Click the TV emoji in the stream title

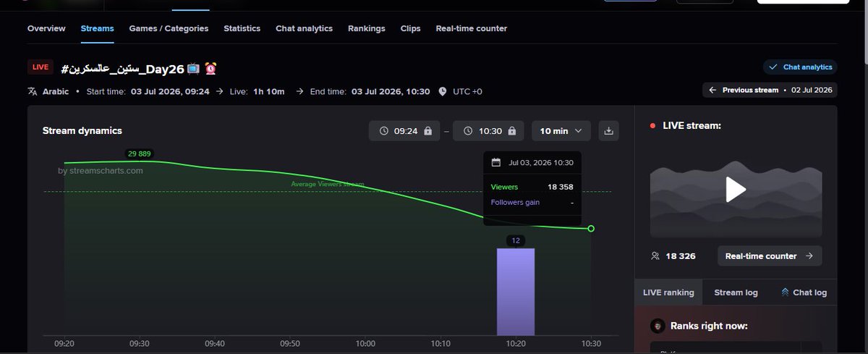tap(193, 68)
